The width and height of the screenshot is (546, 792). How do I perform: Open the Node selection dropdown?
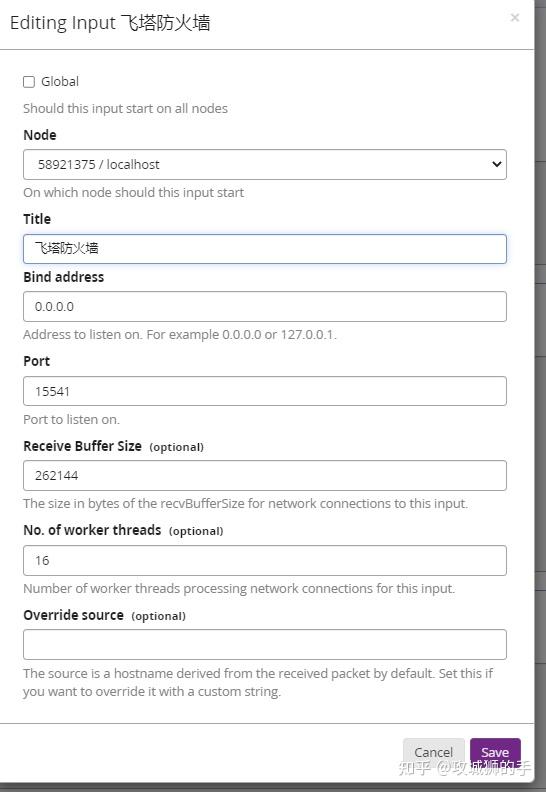pos(265,164)
